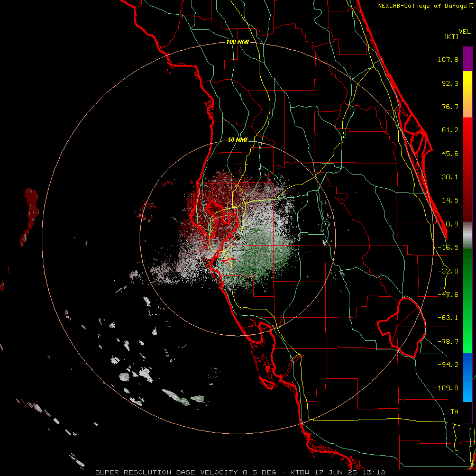Pick the blue segment of the color bar
This screenshot has width=476, height=476.
click(x=467, y=377)
